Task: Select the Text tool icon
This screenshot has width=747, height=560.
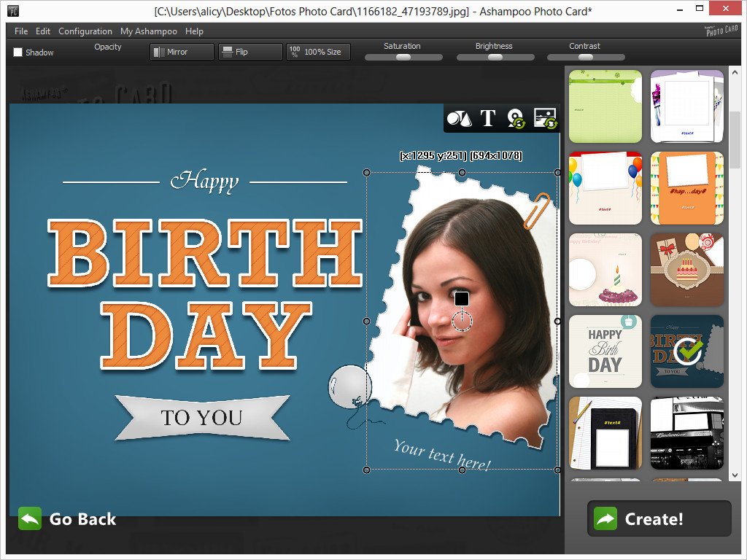Action: [487, 119]
